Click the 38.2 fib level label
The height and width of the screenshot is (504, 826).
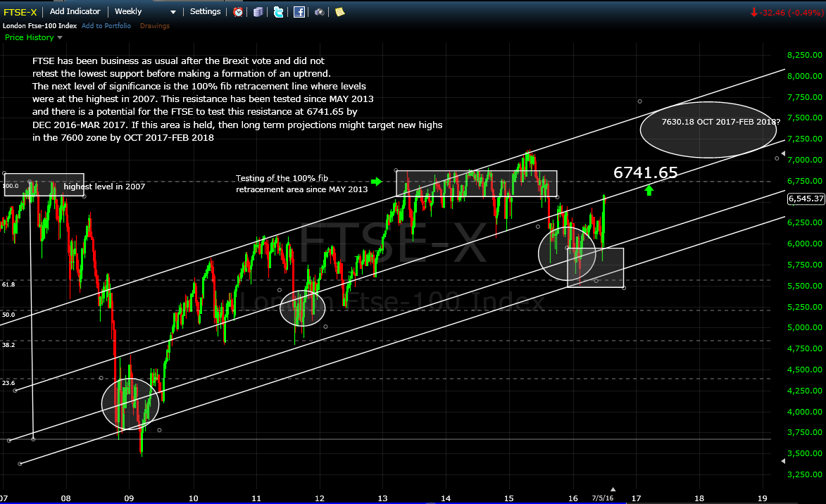click(x=8, y=345)
